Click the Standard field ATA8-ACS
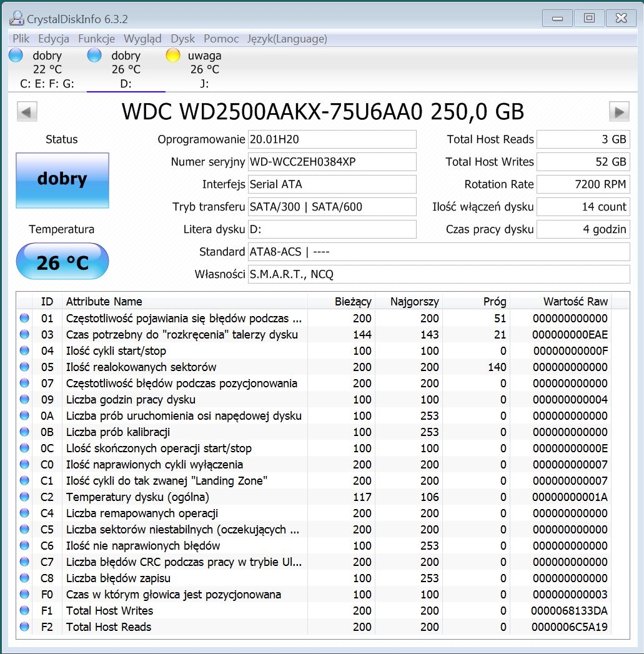 438,252
